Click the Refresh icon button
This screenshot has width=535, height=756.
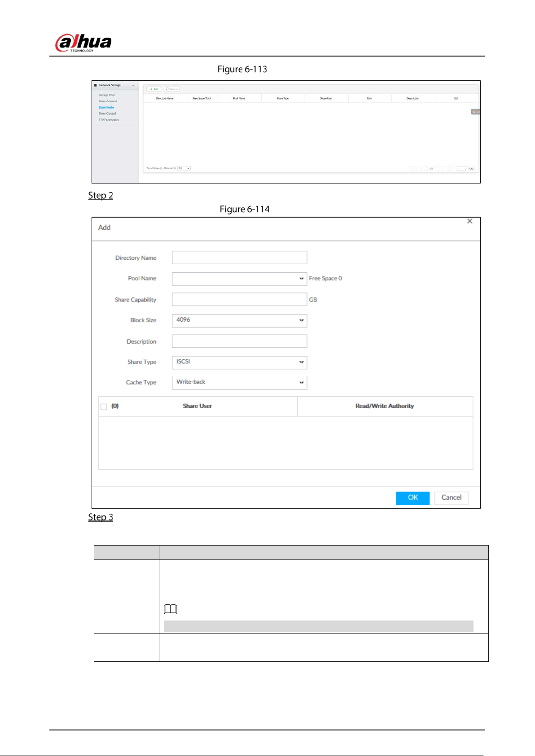click(x=172, y=89)
